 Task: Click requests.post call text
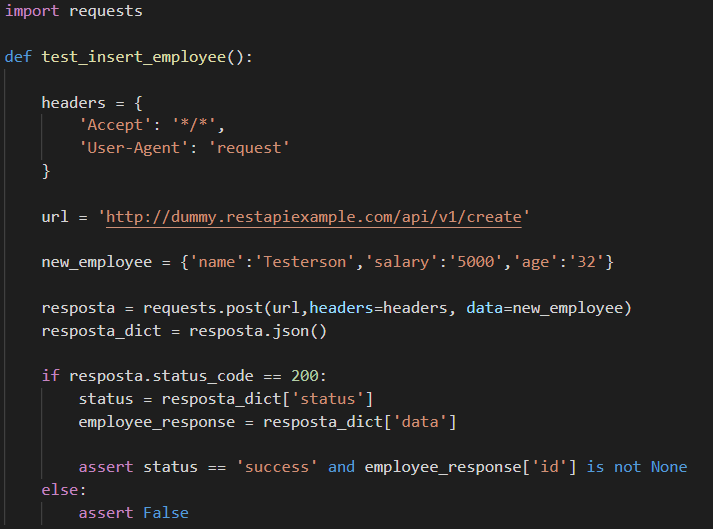tap(203, 308)
